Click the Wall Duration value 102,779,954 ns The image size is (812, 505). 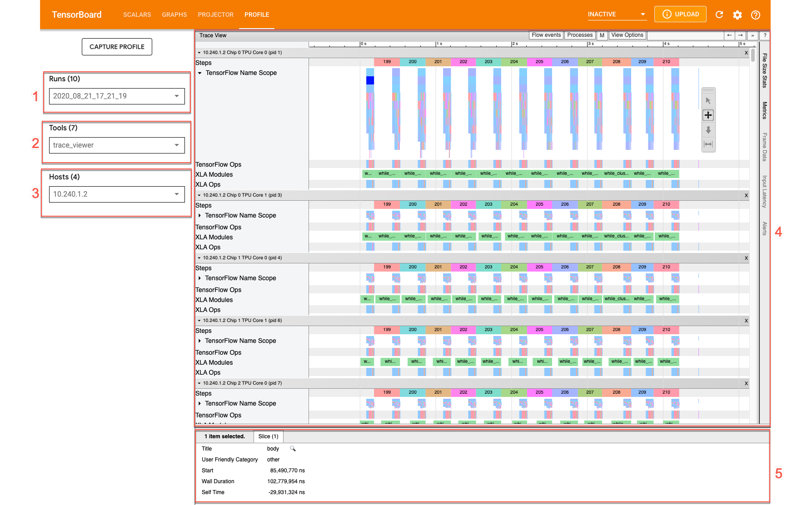tap(286, 481)
